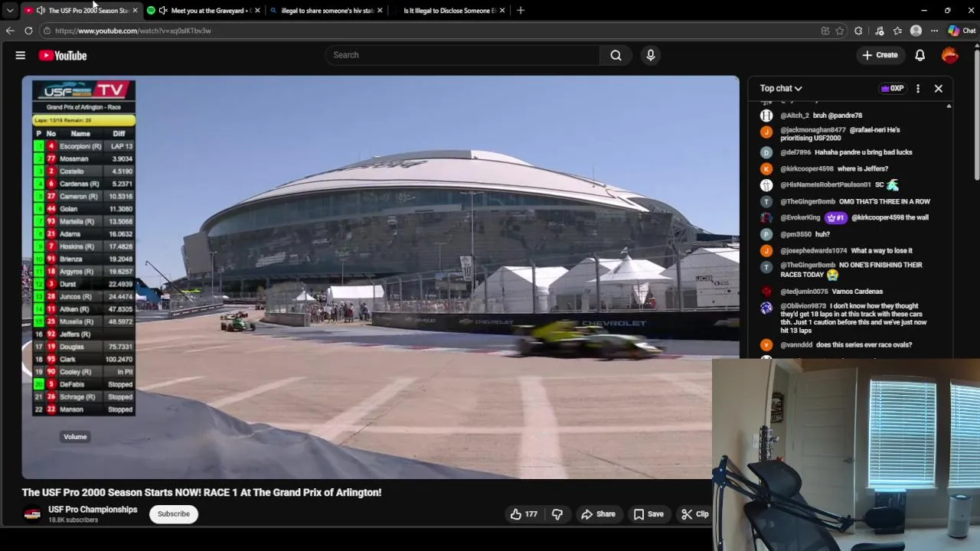The image size is (980, 551).
Task: Open the YouTube account avatar menu
Action: [949, 55]
